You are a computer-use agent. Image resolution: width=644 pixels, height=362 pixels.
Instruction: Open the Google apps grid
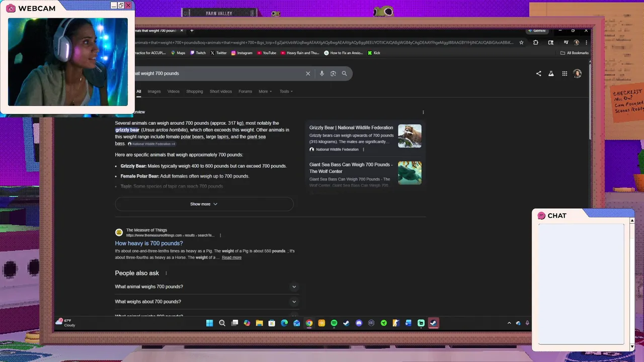tap(565, 73)
